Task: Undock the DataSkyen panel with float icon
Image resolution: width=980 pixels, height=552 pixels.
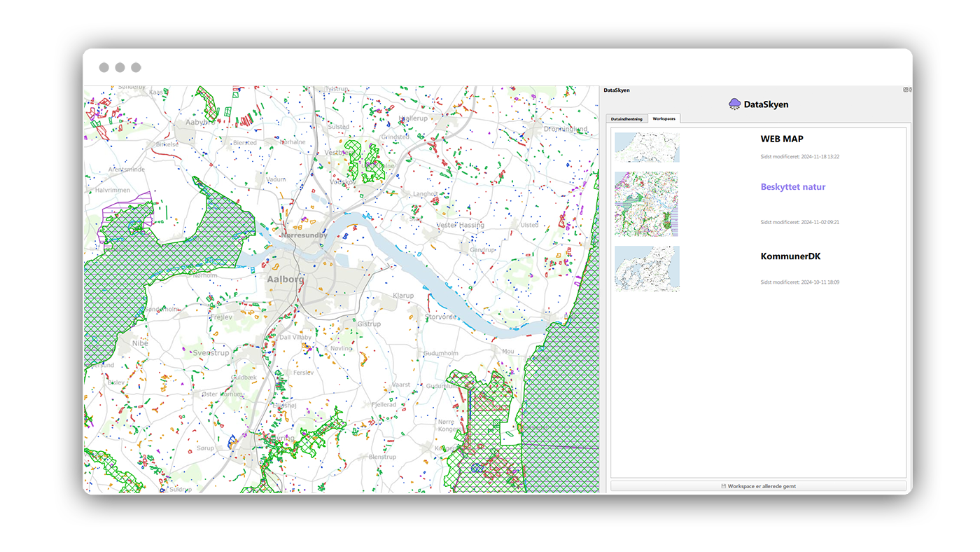Action: click(905, 90)
